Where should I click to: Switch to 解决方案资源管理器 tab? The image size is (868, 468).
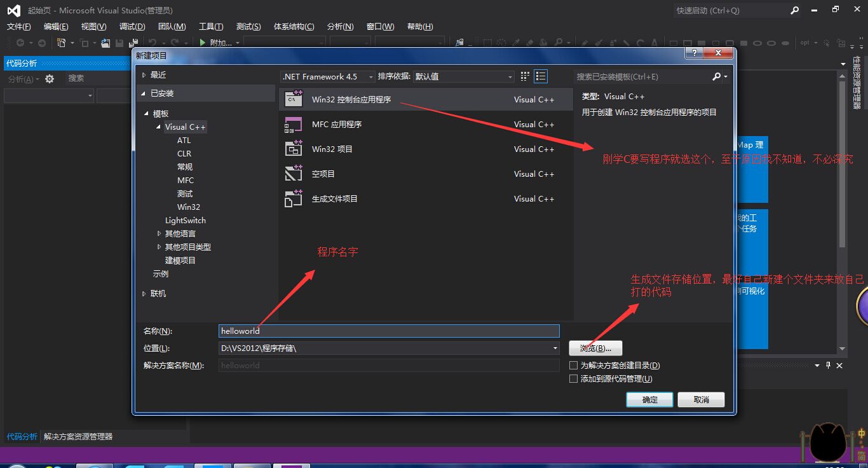[78, 437]
